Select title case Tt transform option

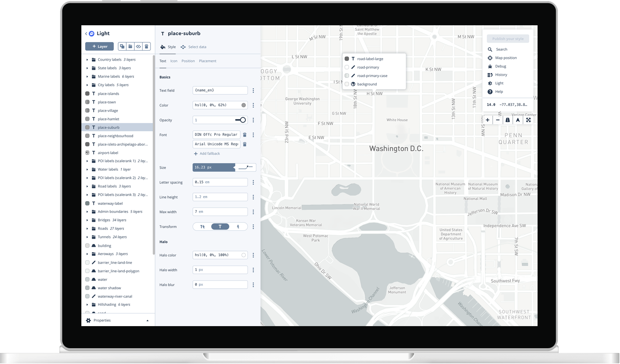pos(202,227)
